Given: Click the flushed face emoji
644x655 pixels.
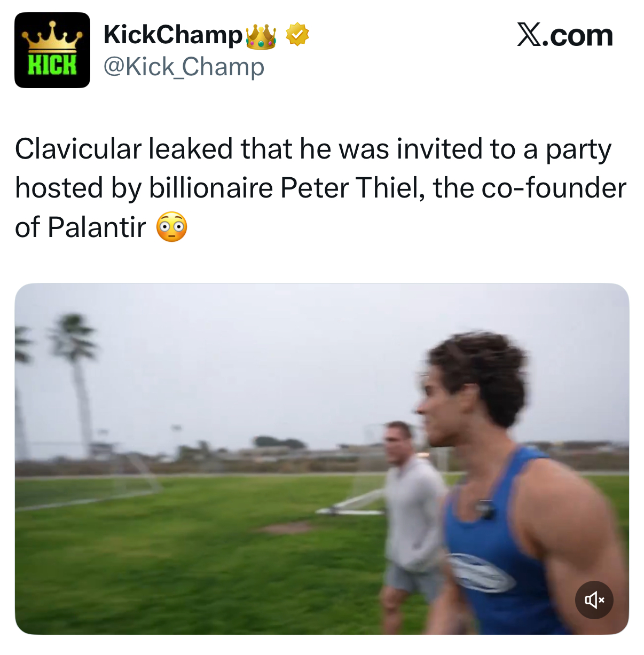Looking at the screenshot, I should pyautogui.click(x=171, y=227).
